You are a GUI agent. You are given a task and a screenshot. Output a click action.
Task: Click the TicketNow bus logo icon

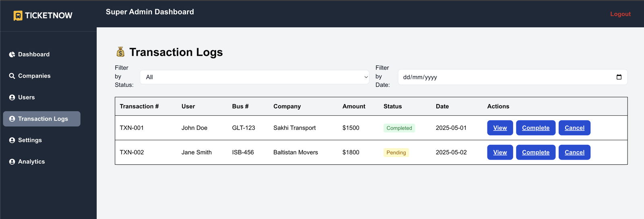[18, 16]
